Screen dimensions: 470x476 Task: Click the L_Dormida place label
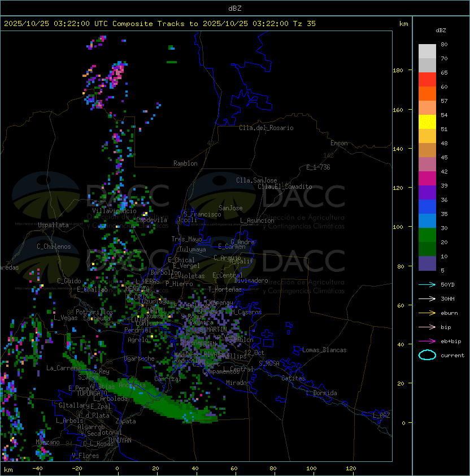tap(321, 393)
